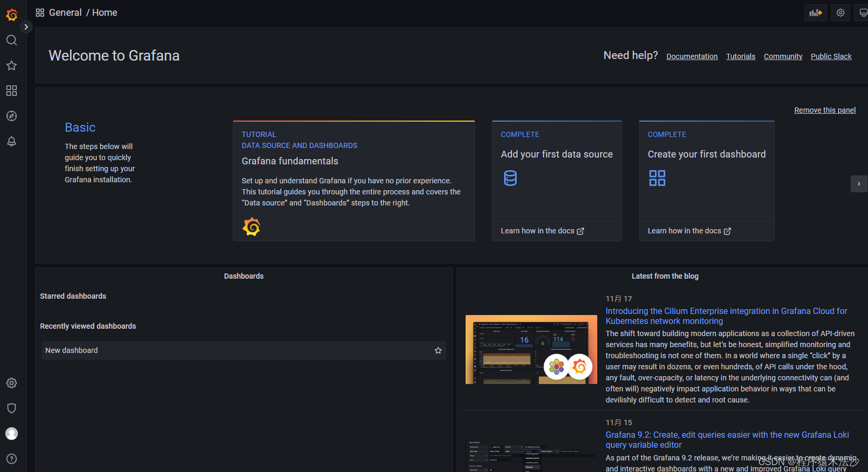Open the Tutorials link
The width and height of the screenshot is (868, 472).
[741, 56]
